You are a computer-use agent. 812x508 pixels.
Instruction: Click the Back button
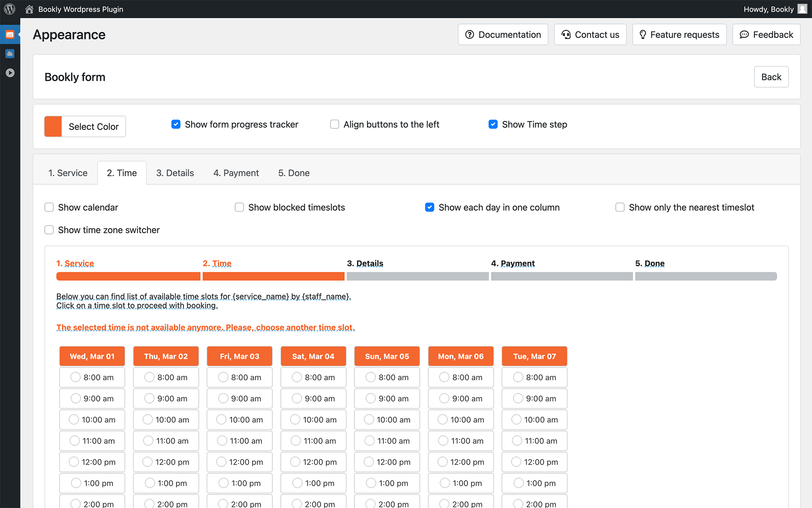click(x=771, y=77)
